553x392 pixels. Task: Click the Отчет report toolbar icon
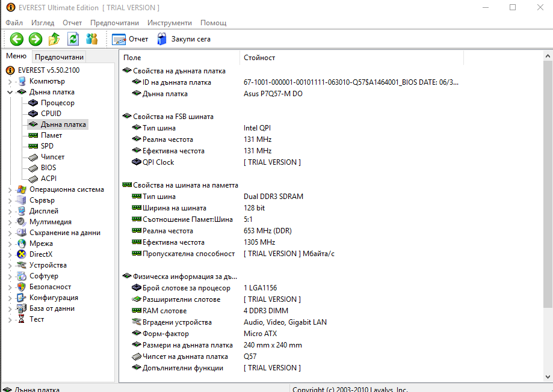pyautogui.click(x=119, y=39)
